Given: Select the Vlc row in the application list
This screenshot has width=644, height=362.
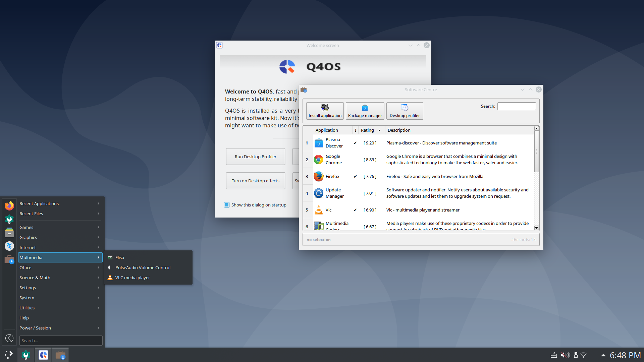Looking at the screenshot, I should 418,210.
